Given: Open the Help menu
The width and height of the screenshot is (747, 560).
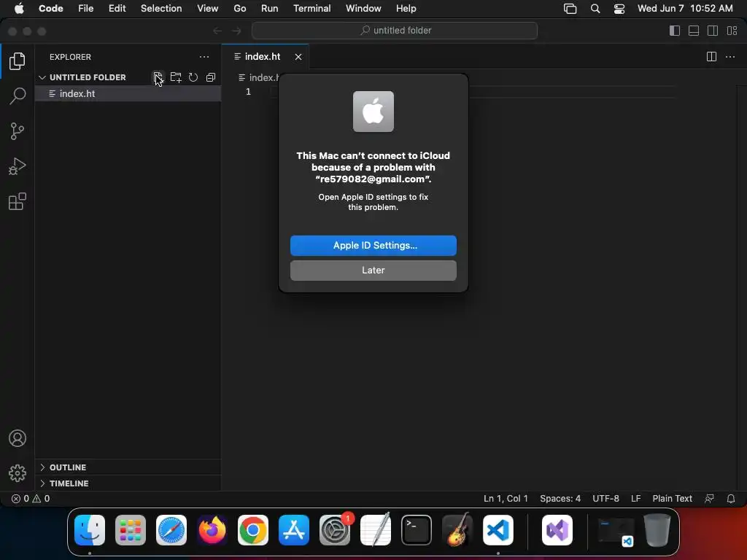Looking at the screenshot, I should [406, 9].
